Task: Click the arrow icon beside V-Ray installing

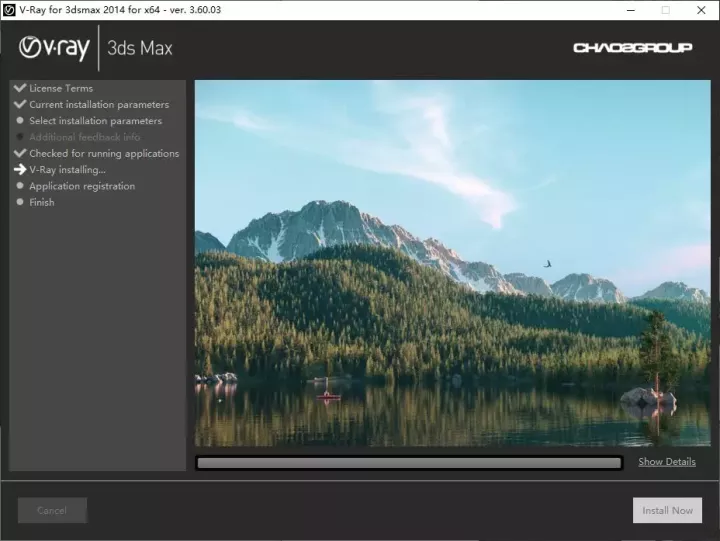Action: (x=19, y=170)
